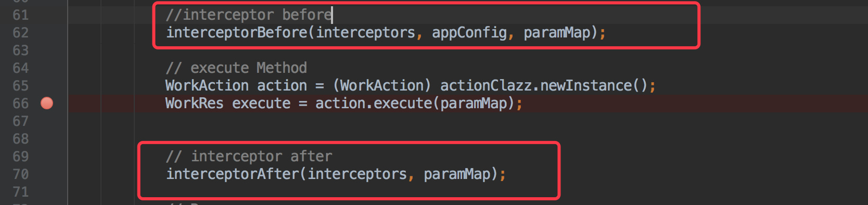Click the WorkAction type at line start

(x=207, y=86)
